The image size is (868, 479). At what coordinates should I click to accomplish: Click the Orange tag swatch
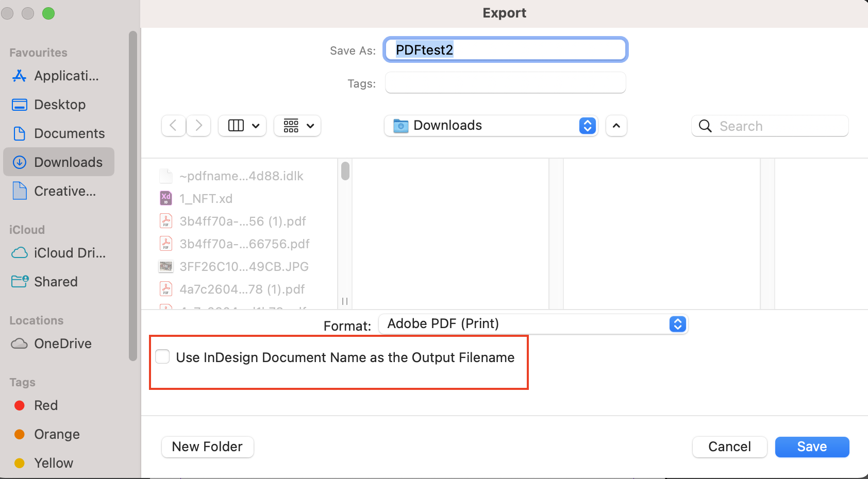pyautogui.click(x=19, y=434)
